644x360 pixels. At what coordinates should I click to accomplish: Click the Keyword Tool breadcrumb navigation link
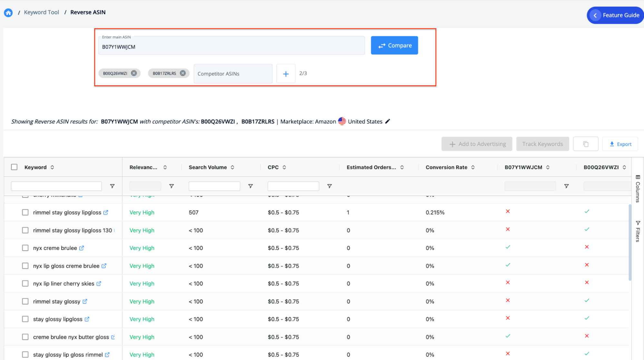pos(41,12)
